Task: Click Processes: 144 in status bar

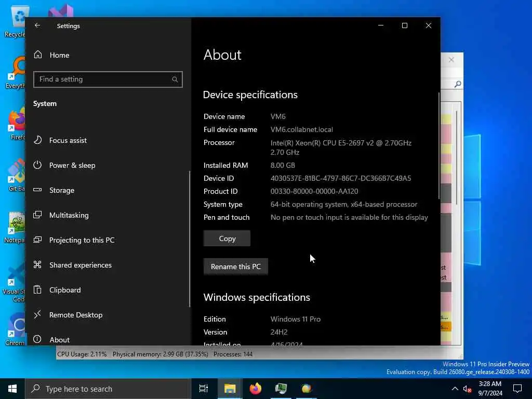Action: pyautogui.click(x=233, y=354)
